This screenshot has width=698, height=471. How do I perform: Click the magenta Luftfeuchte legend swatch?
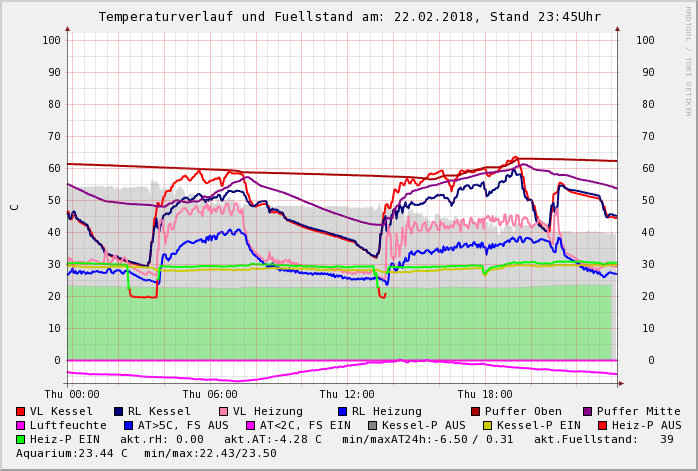pyautogui.click(x=20, y=425)
